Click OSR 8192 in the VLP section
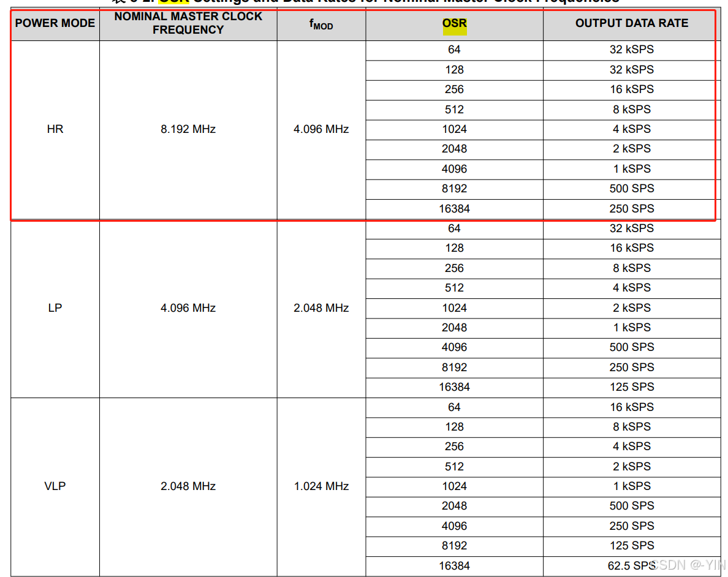Screen dimensions: 728x577 click(x=454, y=546)
